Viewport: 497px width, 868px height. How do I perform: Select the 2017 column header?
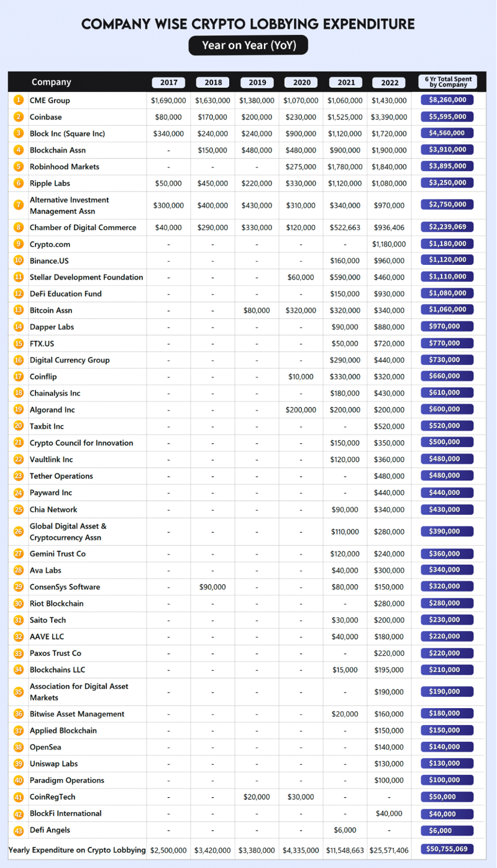[168, 82]
